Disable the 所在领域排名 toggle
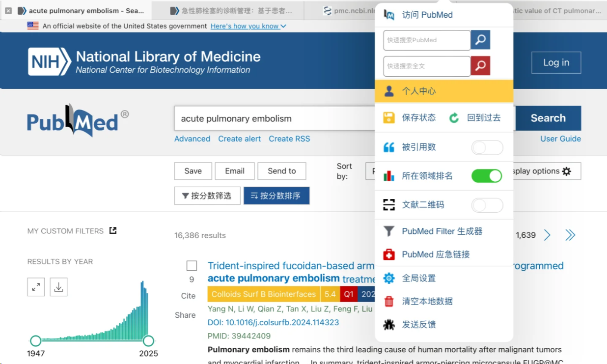607x364 pixels. coord(486,175)
